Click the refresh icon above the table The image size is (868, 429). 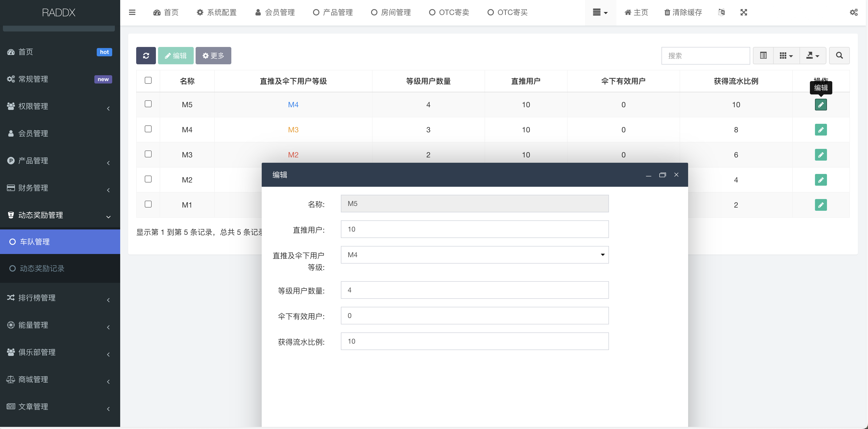pos(146,55)
